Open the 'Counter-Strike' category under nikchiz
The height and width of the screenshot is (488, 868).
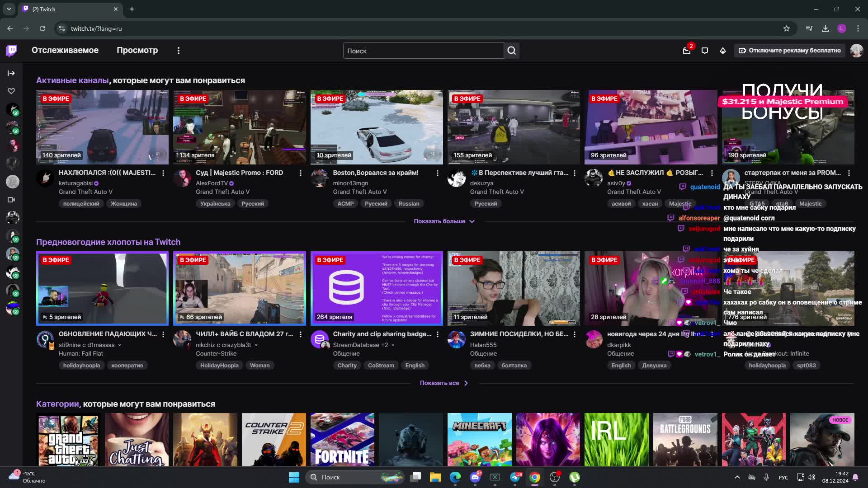216,354
